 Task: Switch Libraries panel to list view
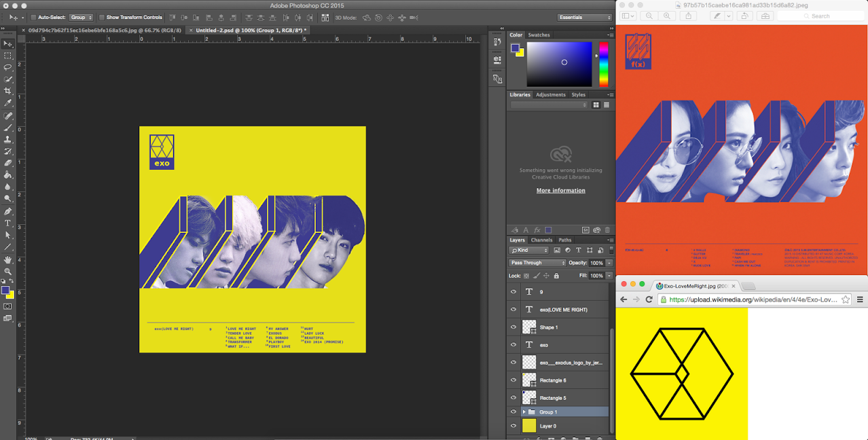point(607,105)
